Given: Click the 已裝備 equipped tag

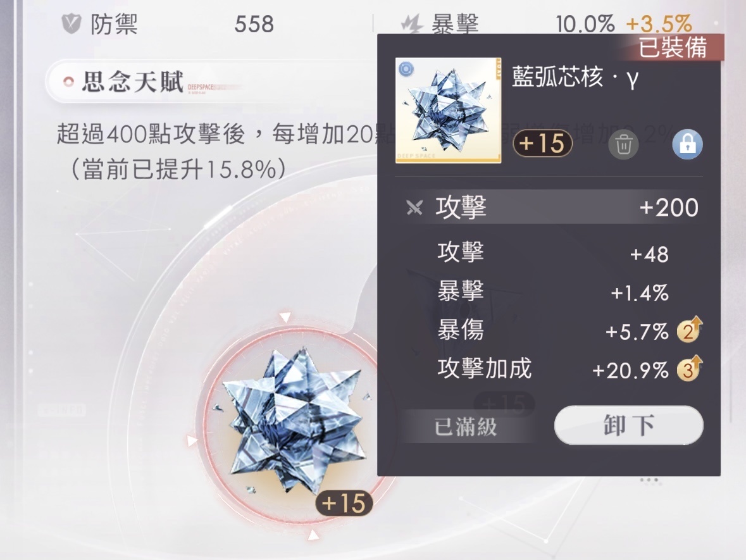Looking at the screenshot, I should [x=672, y=47].
